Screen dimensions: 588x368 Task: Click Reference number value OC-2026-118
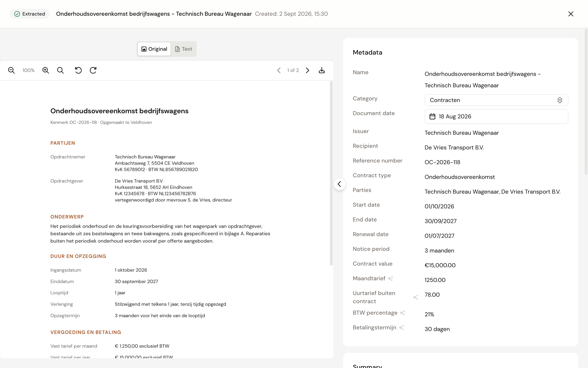tap(442, 162)
